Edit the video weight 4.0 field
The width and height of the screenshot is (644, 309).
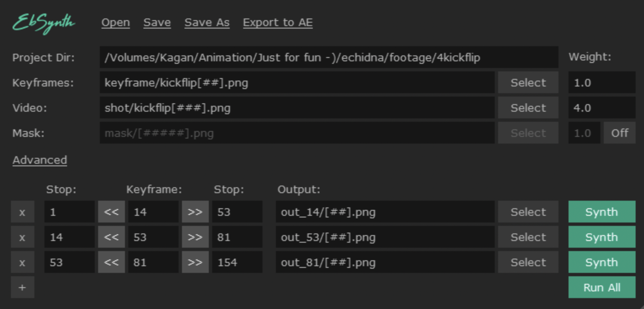602,108
